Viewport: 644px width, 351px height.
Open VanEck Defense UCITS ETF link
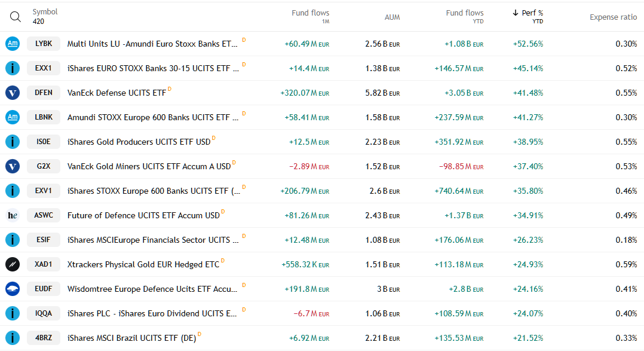coord(116,93)
